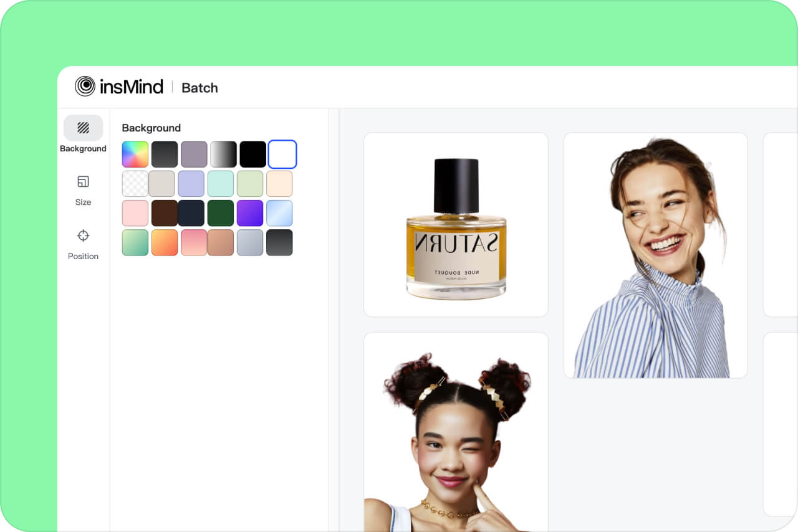The width and height of the screenshot is (798, 532).
Task: Select the white swatch with blue outline
Action: click(x=282, y=154)
